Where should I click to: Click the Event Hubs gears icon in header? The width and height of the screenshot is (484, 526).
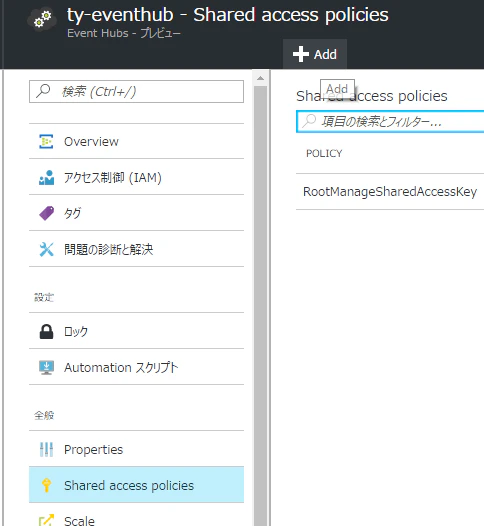42,19
